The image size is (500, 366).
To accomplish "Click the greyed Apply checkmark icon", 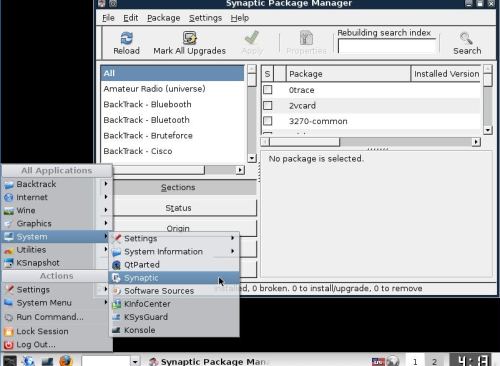I will tap(252, 38).
